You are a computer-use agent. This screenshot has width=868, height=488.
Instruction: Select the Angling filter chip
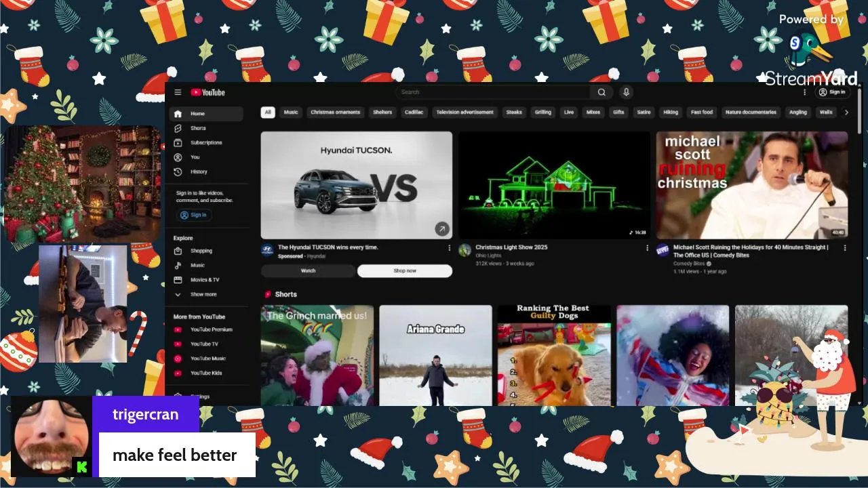click(x=798, y=113)
